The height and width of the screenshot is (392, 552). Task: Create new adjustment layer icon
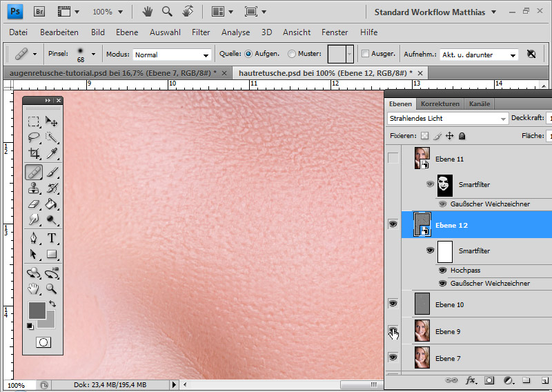pos(509,380)
